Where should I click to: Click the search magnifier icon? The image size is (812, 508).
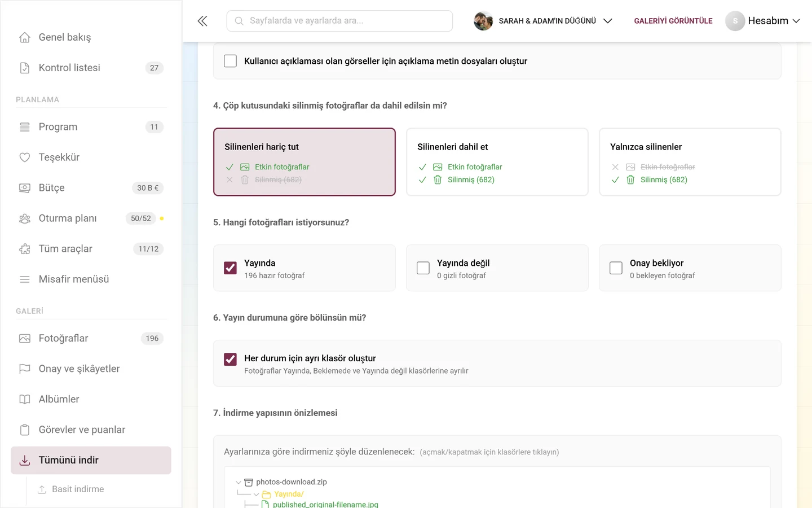pyautogui.click(x=239, y=21)
